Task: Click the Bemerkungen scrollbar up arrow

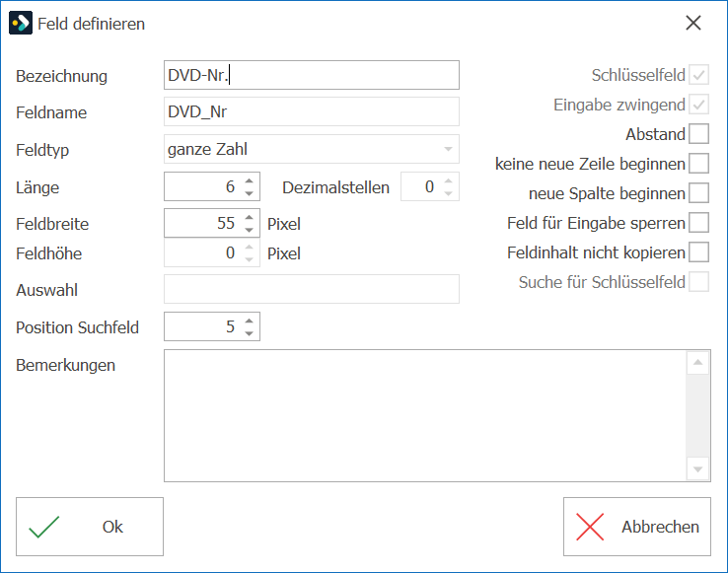Action: pyautogui.click(x=697, y=362)
